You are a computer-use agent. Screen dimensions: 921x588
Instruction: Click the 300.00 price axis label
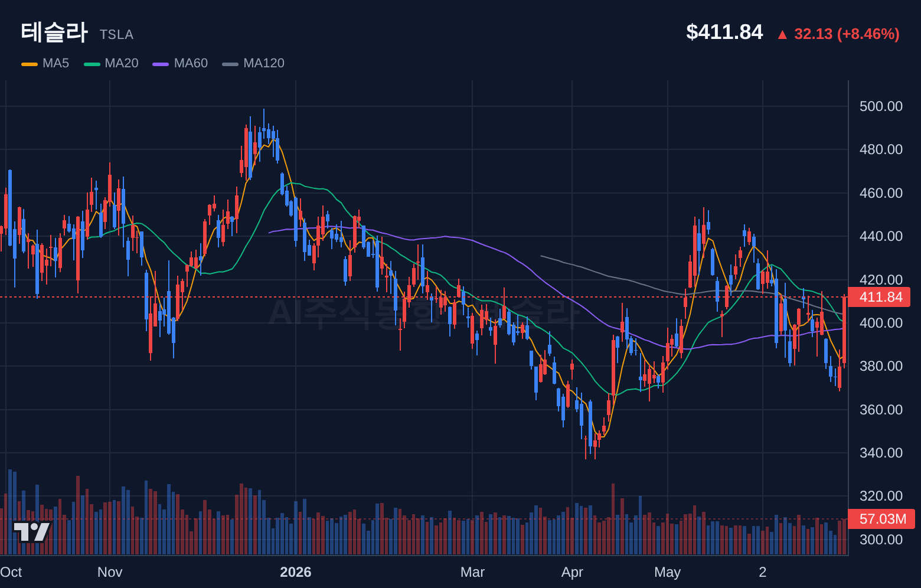881,540
